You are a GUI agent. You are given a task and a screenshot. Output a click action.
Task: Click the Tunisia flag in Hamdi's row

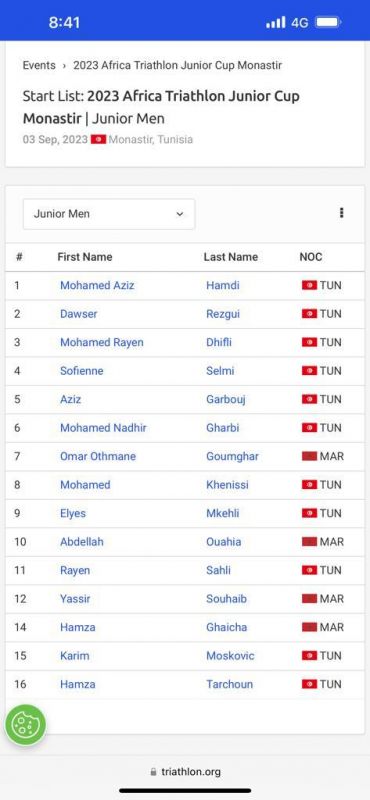[309, 285]
